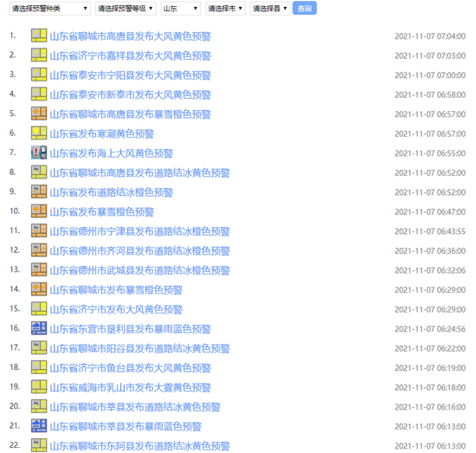
Task: Click wind warning icon for 聊城市高唐县 row 1
Action: coord(39,36)
